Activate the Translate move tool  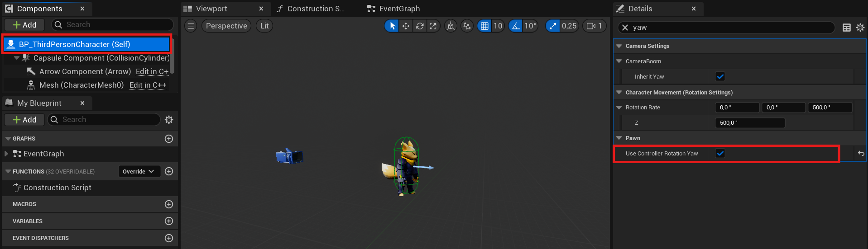[x=406, y=26]
